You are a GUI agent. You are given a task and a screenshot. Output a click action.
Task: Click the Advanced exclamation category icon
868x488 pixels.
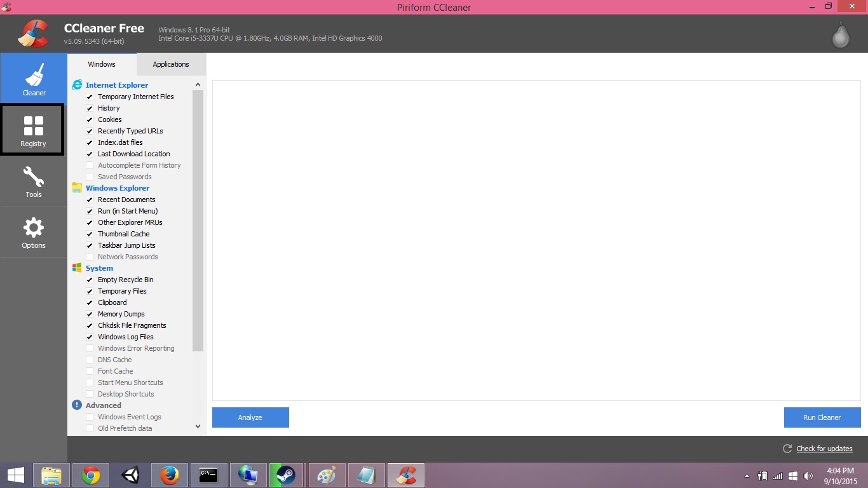[x=77, y=405]
